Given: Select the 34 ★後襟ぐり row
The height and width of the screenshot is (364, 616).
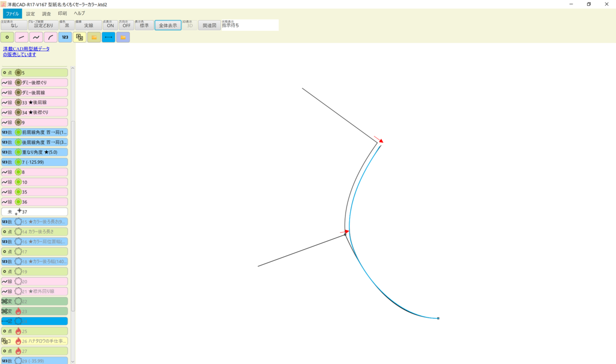Looking at the screenshot, I should pos(34,112).
